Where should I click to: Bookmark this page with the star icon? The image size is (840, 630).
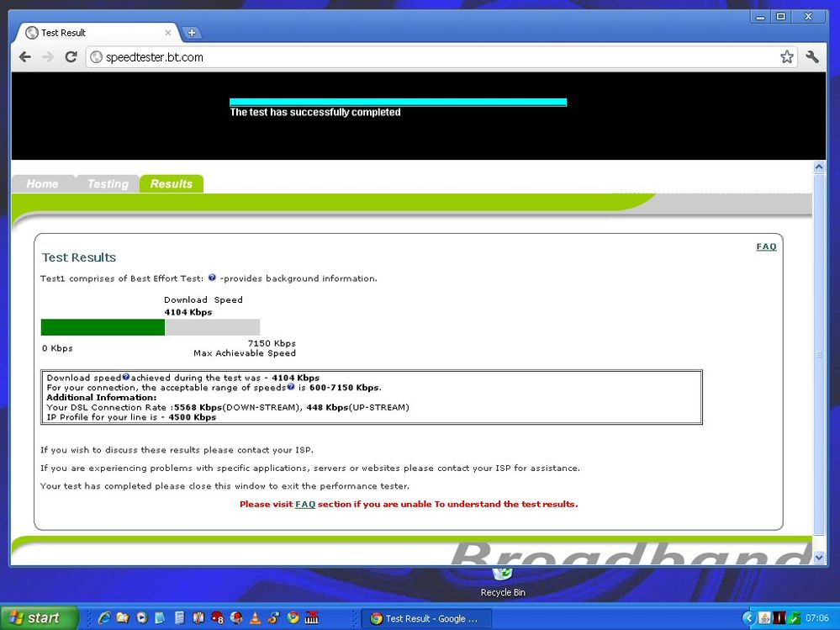tap(786, 57)
